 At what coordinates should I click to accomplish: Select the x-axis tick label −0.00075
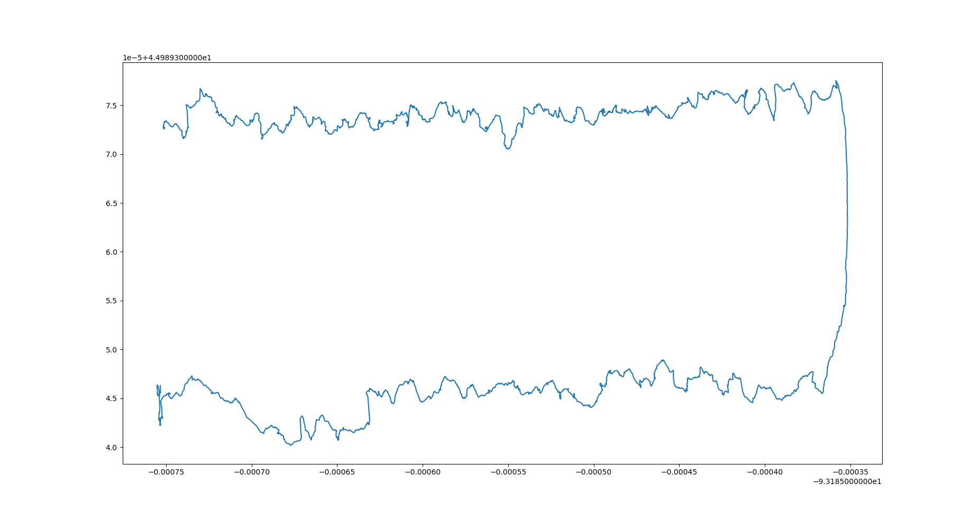click(166, 471)
